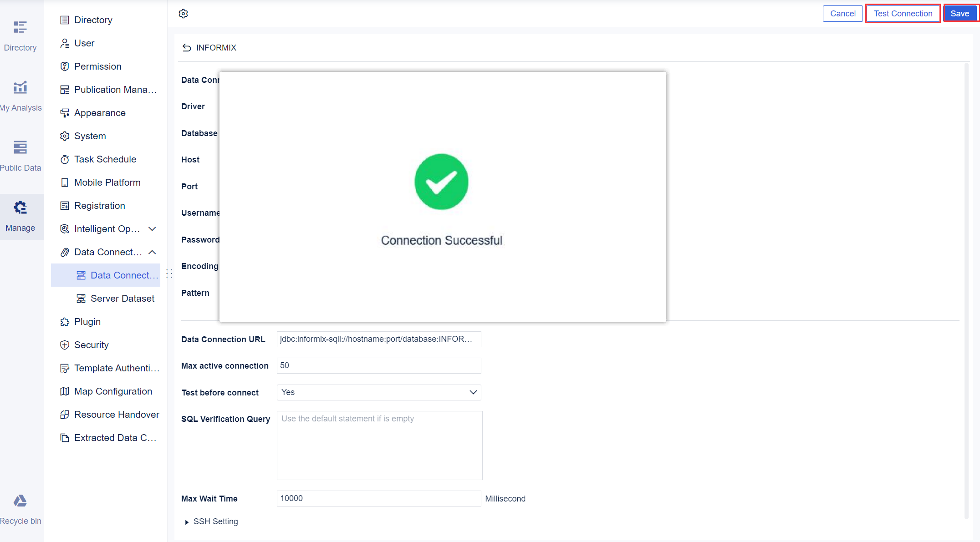Image resolution: width=980 pixels, height=542 pixels.
Task: Click the Security shield icon
Action: coord(65,345)
